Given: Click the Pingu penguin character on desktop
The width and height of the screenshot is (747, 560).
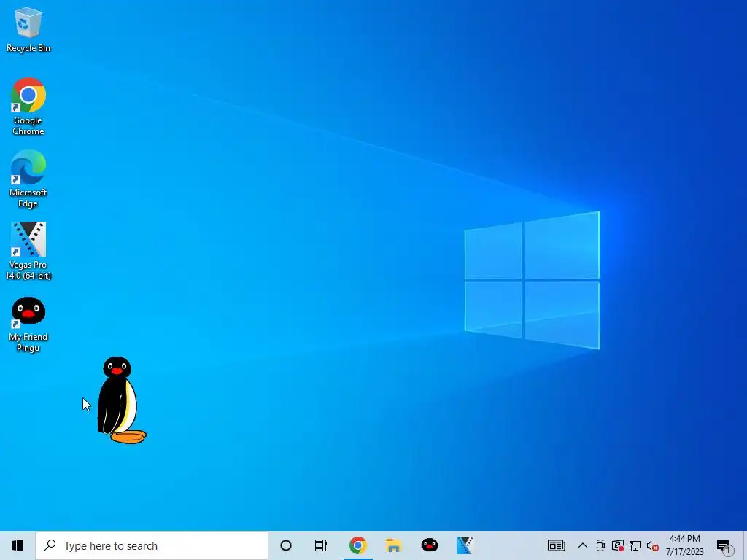Looking at the screenshot, I should (122, 400).
